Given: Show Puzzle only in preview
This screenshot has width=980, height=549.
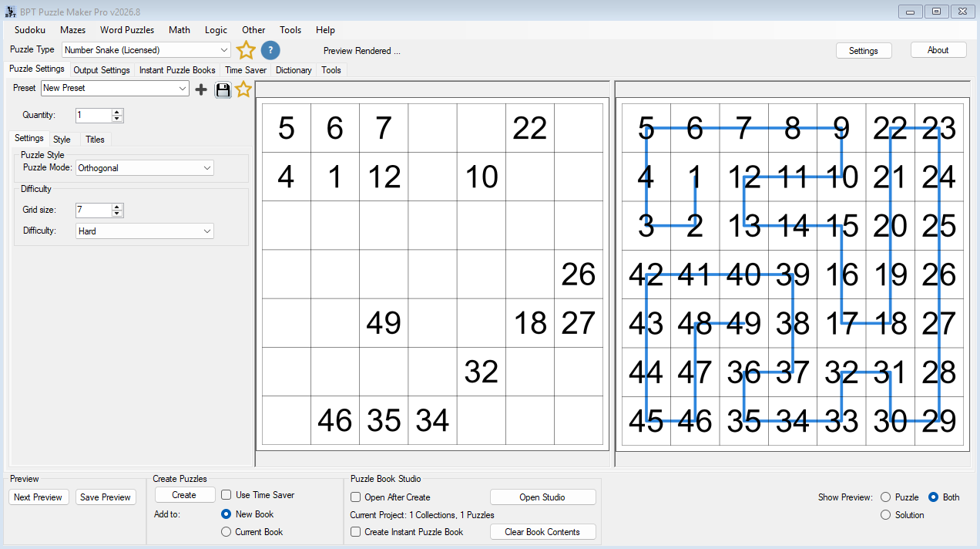Looking at the screenshot, I should point(885,497).
